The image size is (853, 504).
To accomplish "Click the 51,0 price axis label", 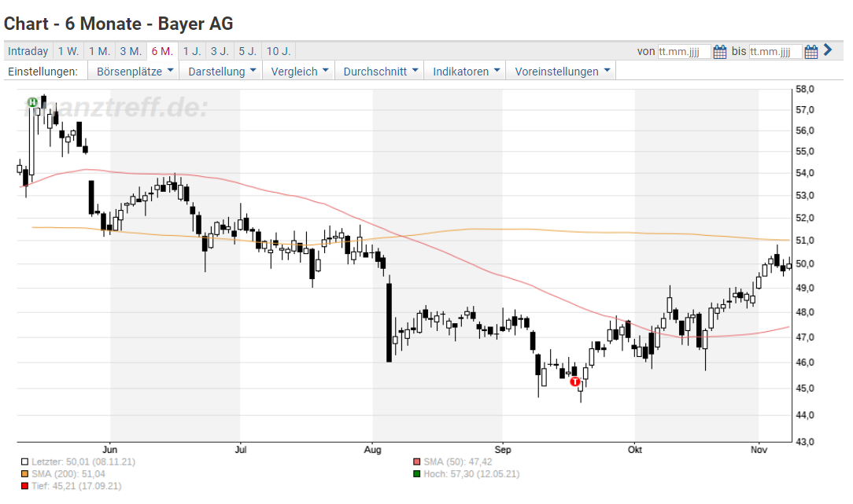I will [805, 241].
